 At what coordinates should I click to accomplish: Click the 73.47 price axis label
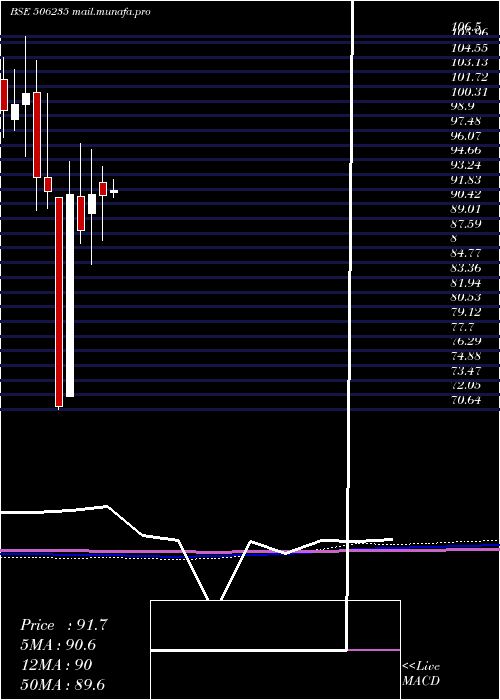tap(467, 371)
